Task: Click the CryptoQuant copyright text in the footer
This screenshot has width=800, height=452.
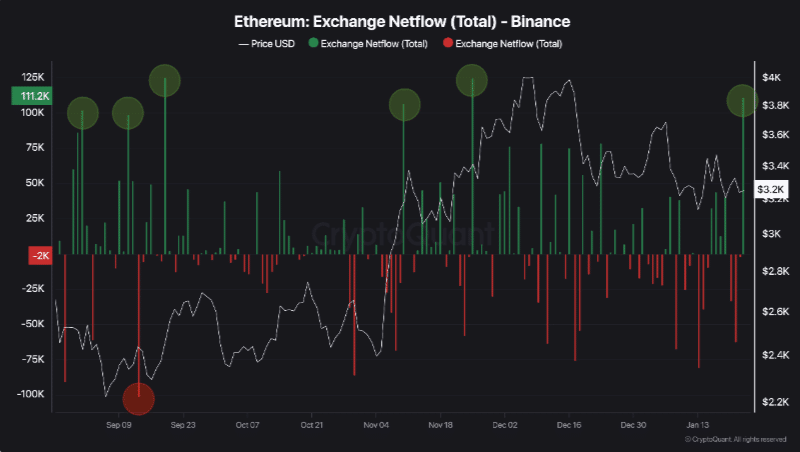Action: [x=738, y=439]
